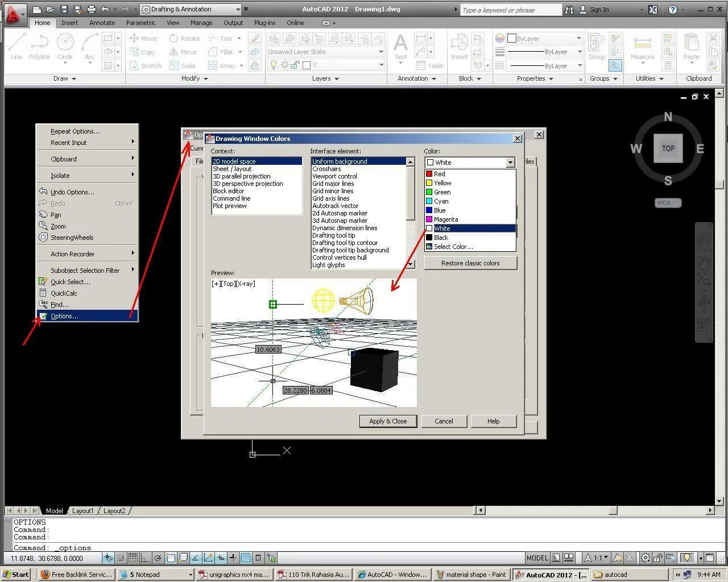Toggle the layer on/off lightbulb in Layers panel
Viewport: 728px width, 582px height.
click(274, 65)
